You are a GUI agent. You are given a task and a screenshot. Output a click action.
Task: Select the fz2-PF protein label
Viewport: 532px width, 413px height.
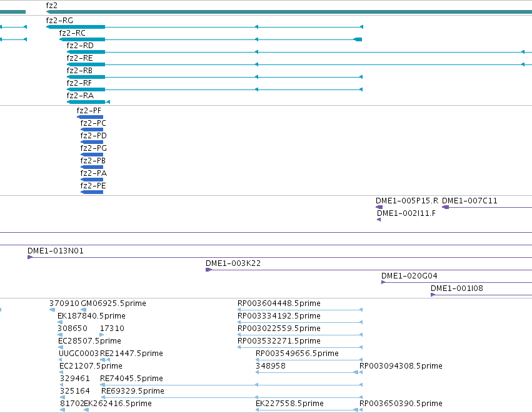click(x=89, y=111)
